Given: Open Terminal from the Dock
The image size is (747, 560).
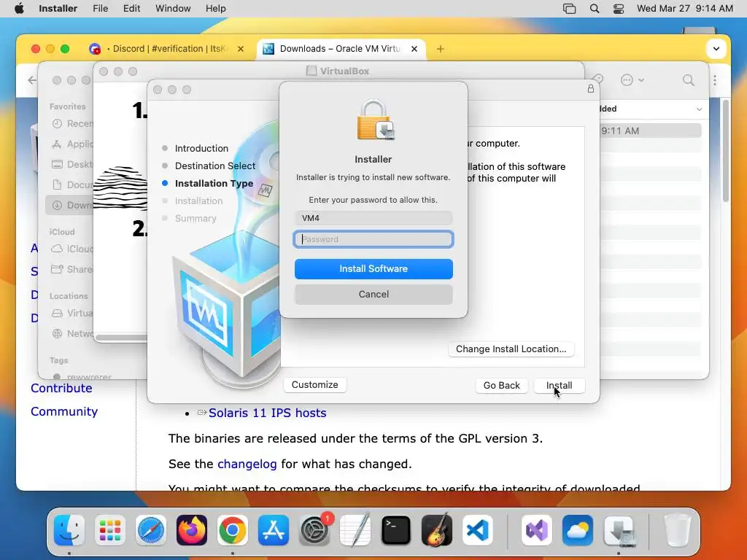Looking at the screenshot, I should (396, 530).
